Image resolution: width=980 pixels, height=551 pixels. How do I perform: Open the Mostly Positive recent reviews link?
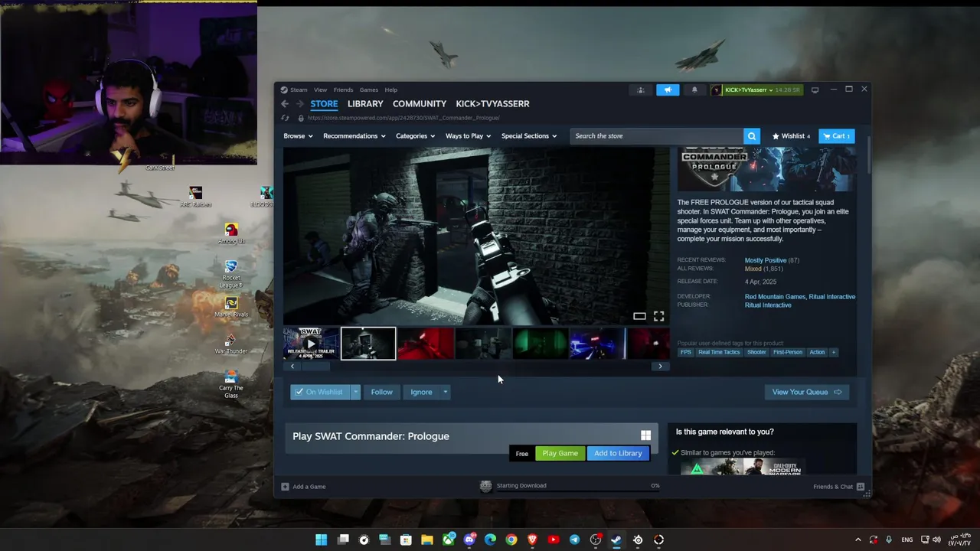tap(766, 260)
